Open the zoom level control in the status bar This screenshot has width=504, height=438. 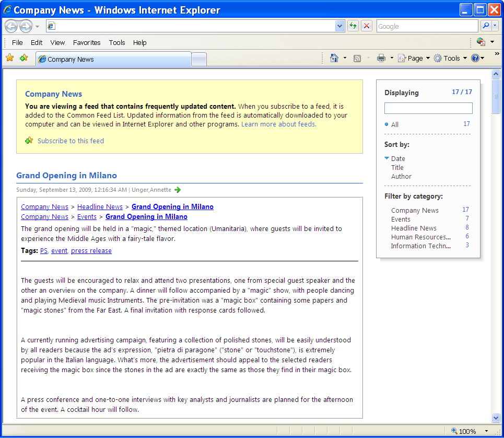468,431
